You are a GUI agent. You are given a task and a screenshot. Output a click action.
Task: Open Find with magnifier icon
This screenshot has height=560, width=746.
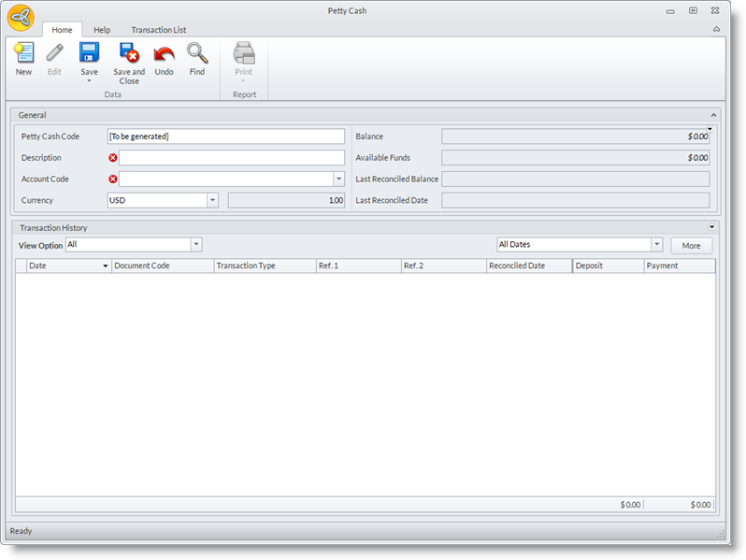(197, 53)
